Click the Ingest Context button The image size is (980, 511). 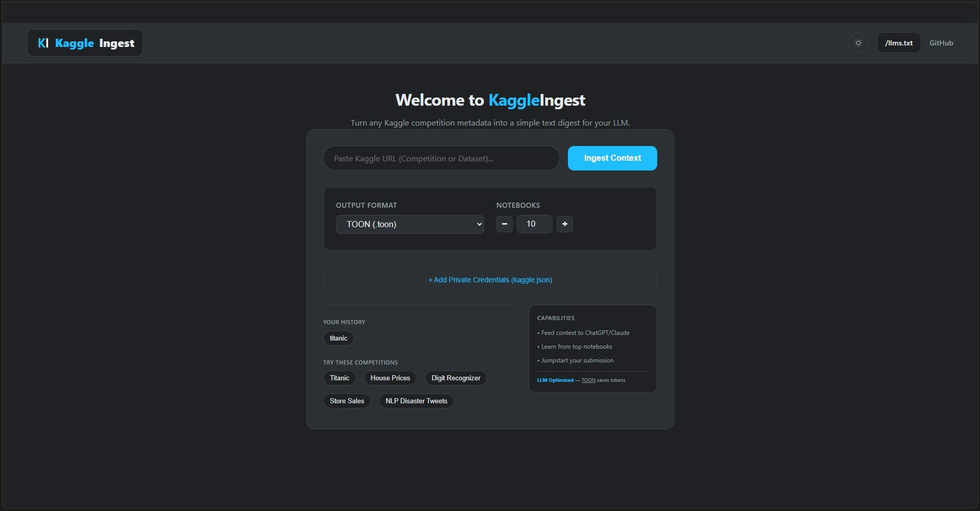pyautogui.click(x=612, y=158)
